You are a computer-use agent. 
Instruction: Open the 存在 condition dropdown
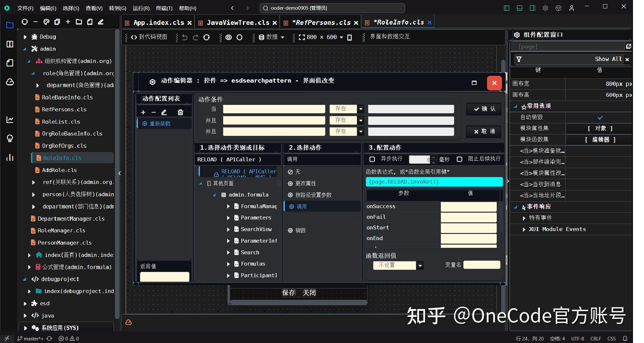pyautogui.click(x=361, y=109)
